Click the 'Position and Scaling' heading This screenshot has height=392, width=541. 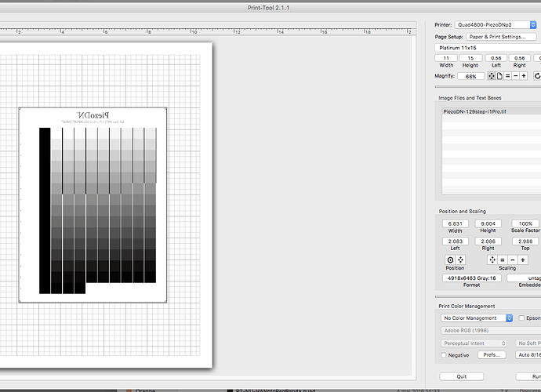463,211
